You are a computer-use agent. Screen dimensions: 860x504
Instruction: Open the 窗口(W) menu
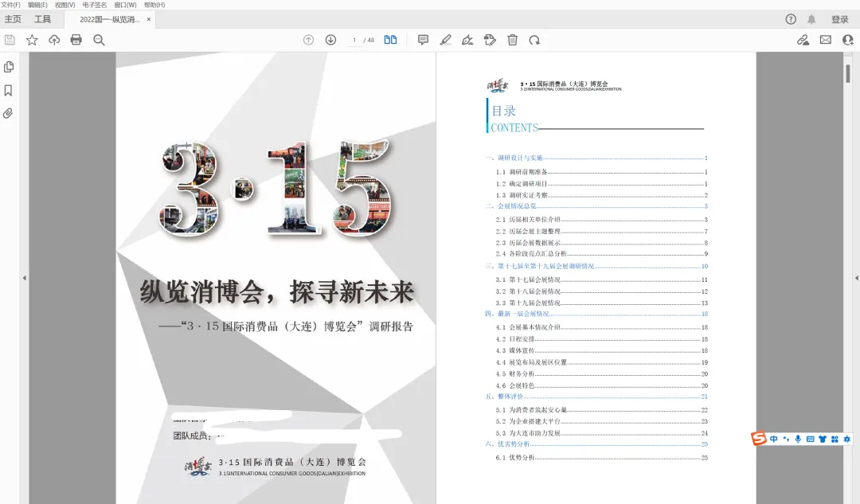pos(125,5)
